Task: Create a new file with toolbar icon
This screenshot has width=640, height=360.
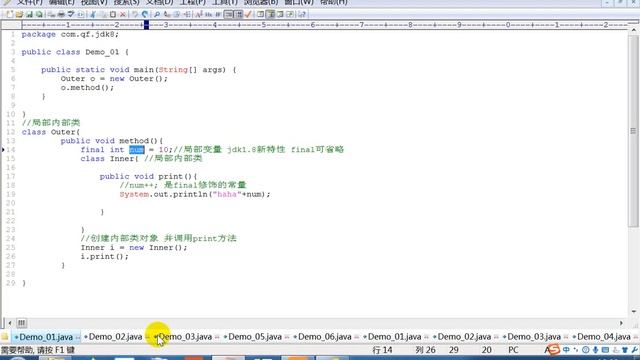Action: pos(9,14)
